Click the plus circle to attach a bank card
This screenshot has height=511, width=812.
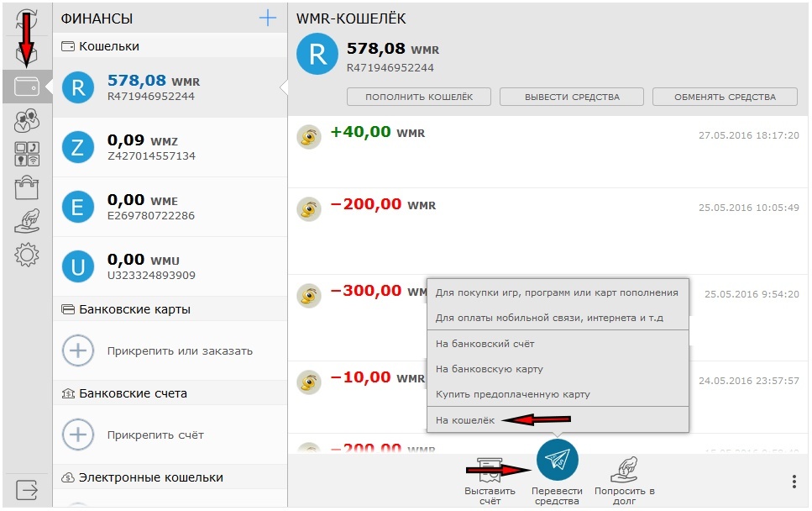[x=78, y=350]
